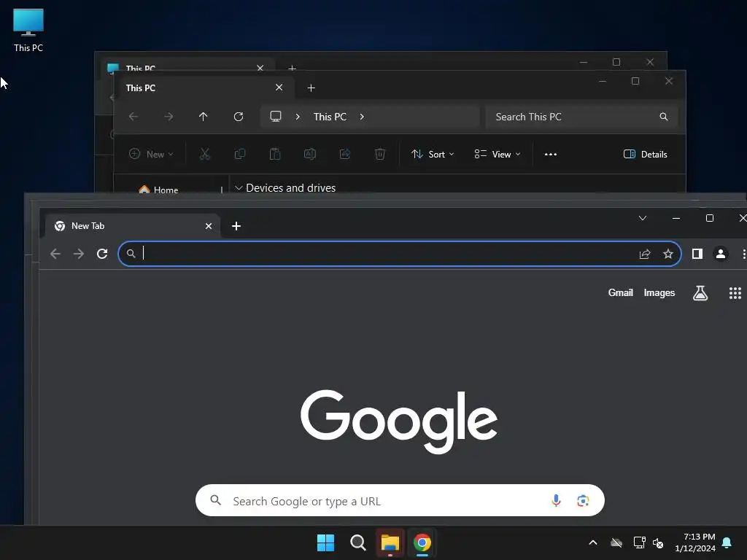Click the Paste icon in Explorer toolbar
The image size is (747, 560).
click(275, 155)
